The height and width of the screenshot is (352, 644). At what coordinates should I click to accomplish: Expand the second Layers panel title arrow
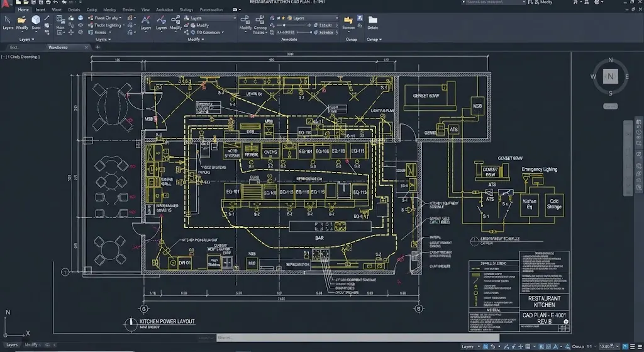109,40
